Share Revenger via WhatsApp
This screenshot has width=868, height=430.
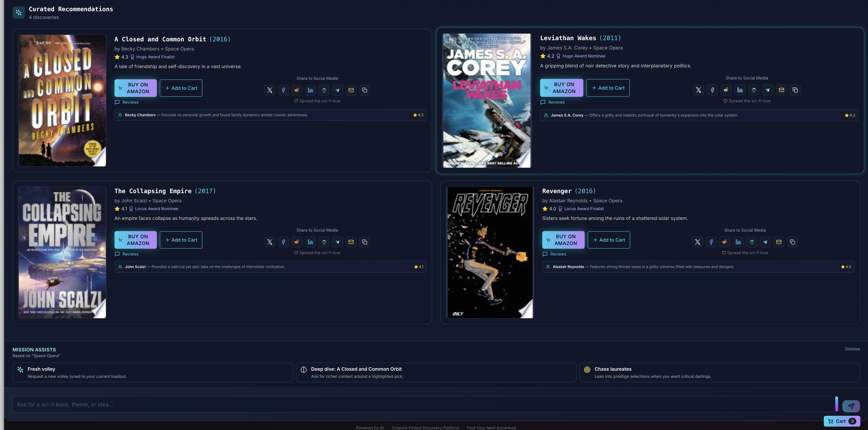pos(752,242)
